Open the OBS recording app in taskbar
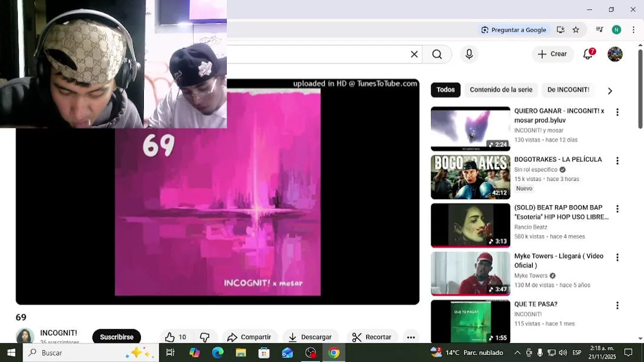644x362 pixels. (310, 352)
